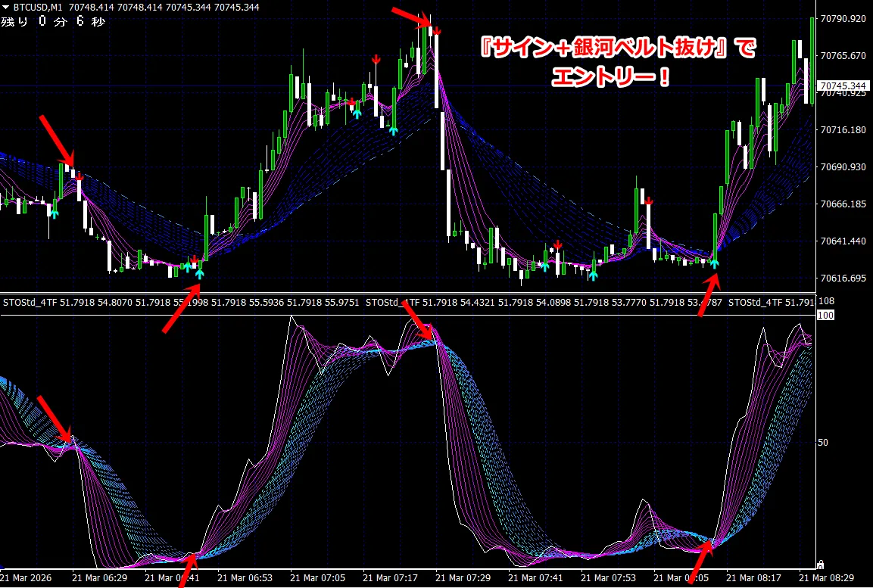
Task: Click the isolated red sell arrow above the 07:17 wick
Action: (376, 58)
